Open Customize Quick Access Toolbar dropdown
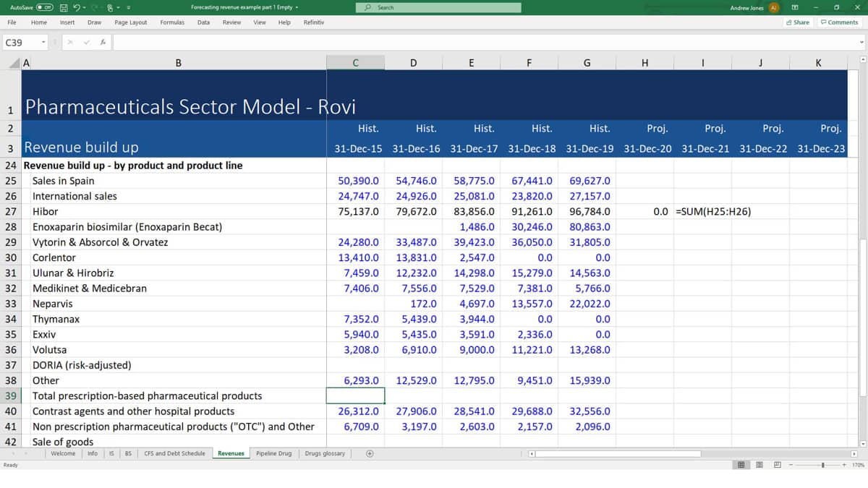 pos(128,7)
